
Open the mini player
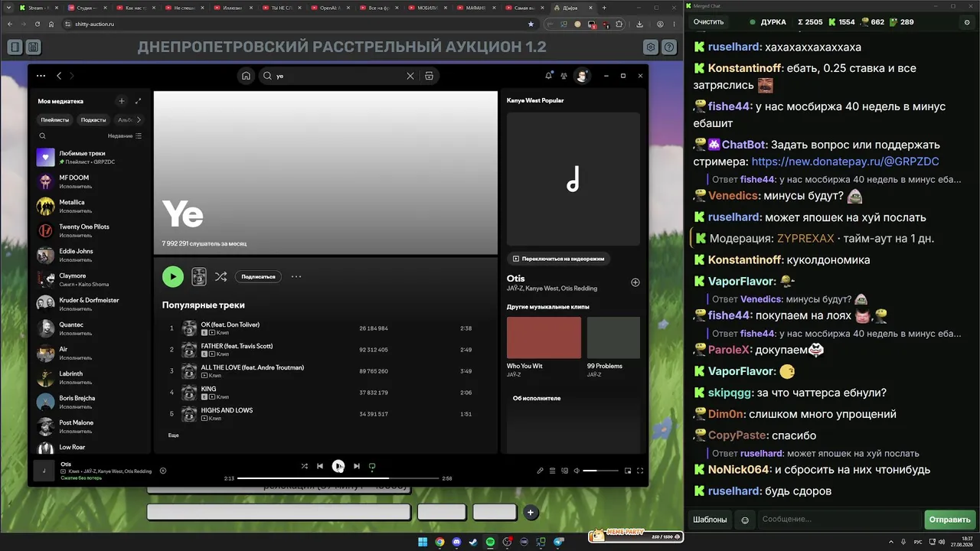pyautogui.click(x=628, y=471)
